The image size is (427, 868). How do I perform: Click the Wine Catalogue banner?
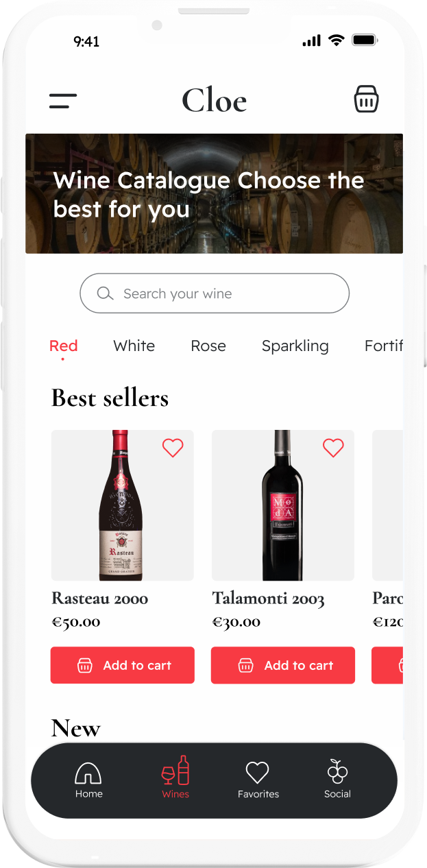(214, 194)
